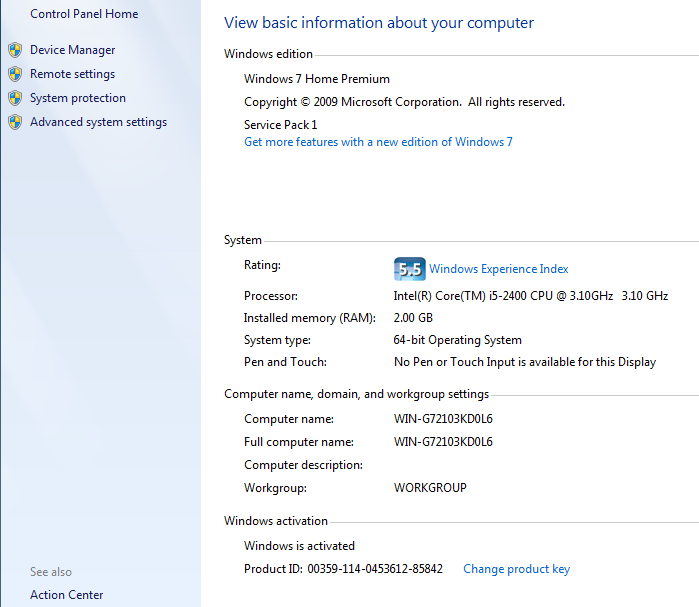Click the Windows is activated text
The height and width of the screenshot is (607, 699).
300,546
